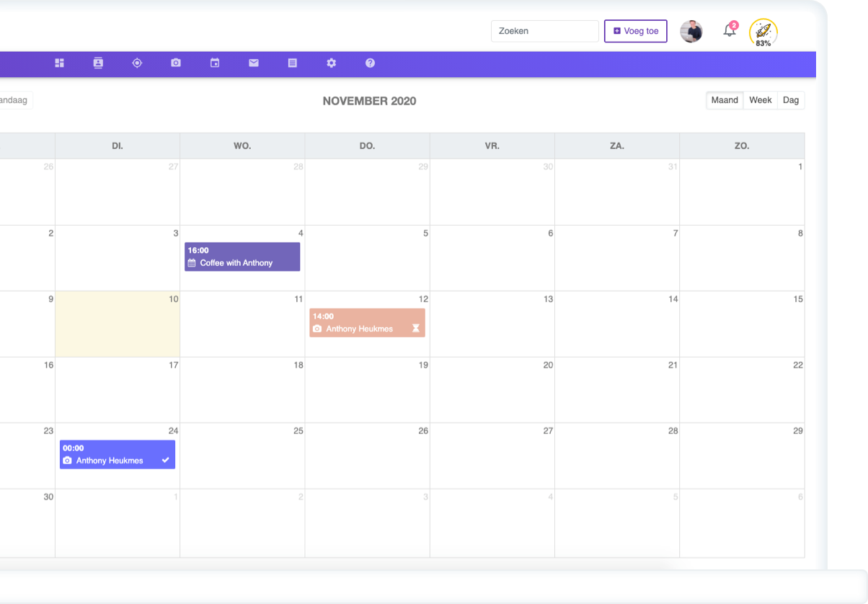Open the document list icon in navbar

pos(293,63)
